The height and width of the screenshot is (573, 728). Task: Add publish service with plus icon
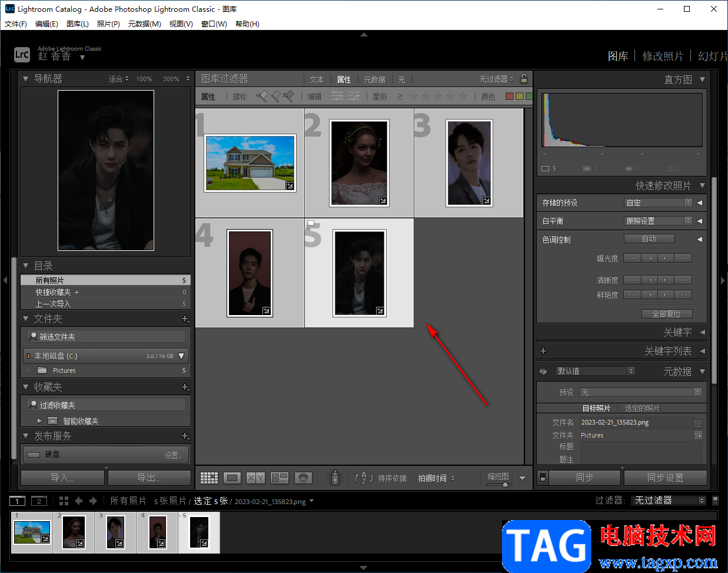pos(185,436)
